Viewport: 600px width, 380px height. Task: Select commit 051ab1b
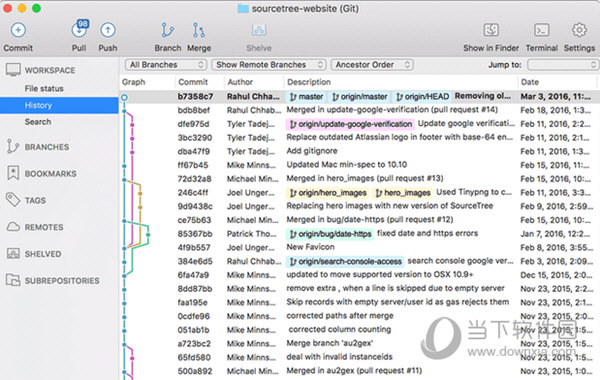coord(359,330)
